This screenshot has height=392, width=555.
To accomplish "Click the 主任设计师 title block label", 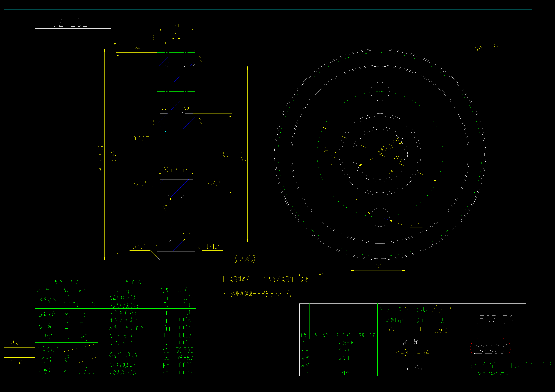I will coord(346,343).
